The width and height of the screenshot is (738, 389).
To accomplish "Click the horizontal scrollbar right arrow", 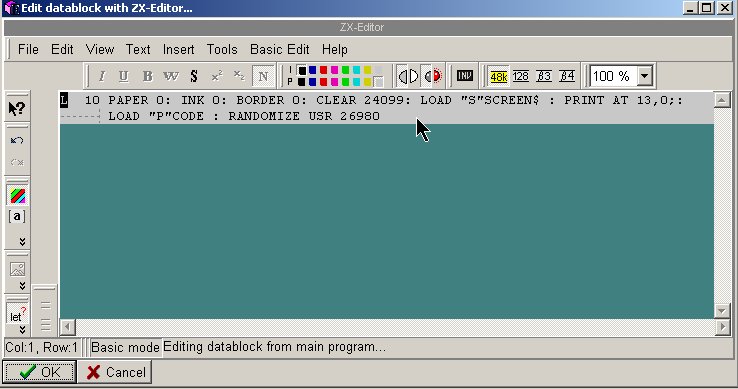I will coord(722,326).
